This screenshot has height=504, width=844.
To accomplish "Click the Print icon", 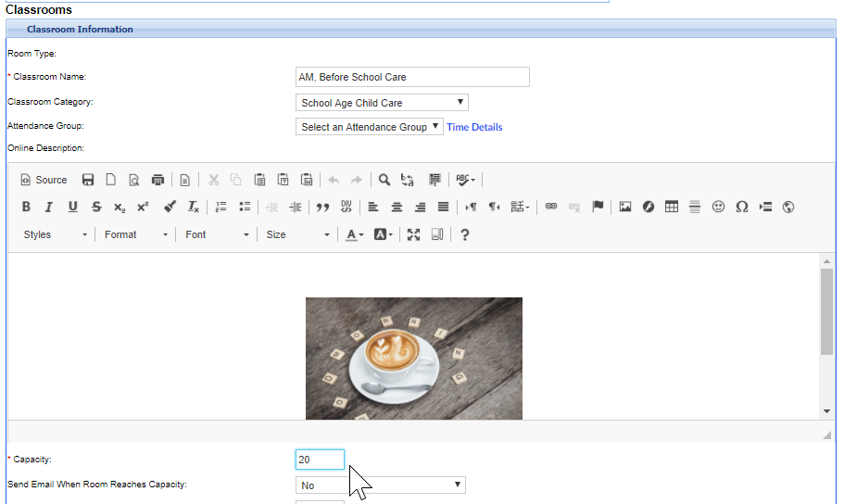I will pyautogui.click(x=157, y=180).
